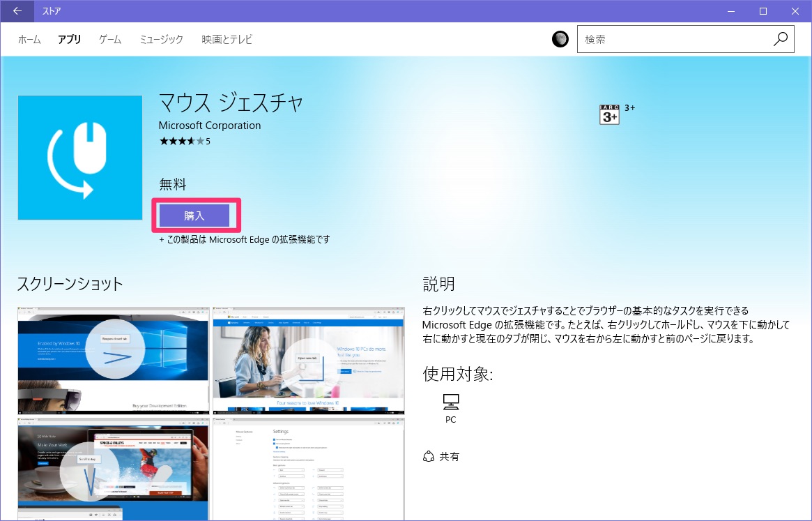The width and height of the screenshot is (812, 521).
Task: Close the Store window
Action: pos(795,11)
